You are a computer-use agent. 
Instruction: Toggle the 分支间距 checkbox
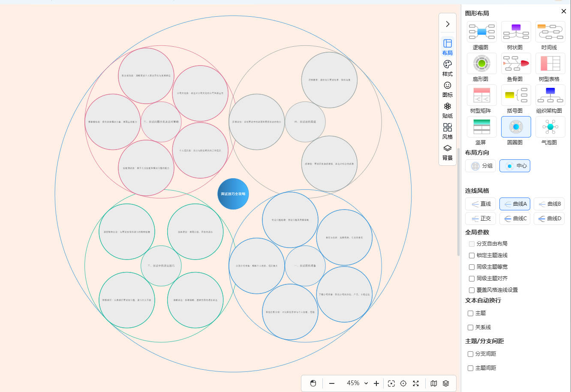(471, 354)
